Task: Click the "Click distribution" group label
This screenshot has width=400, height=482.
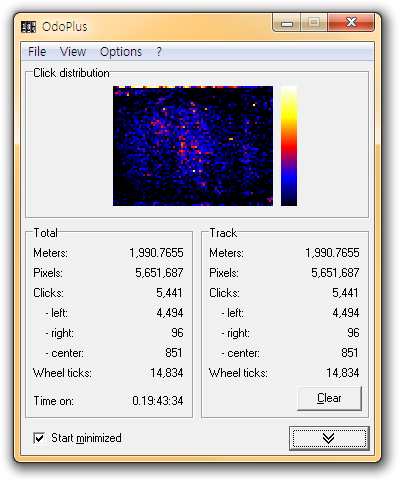Action: 71,73
